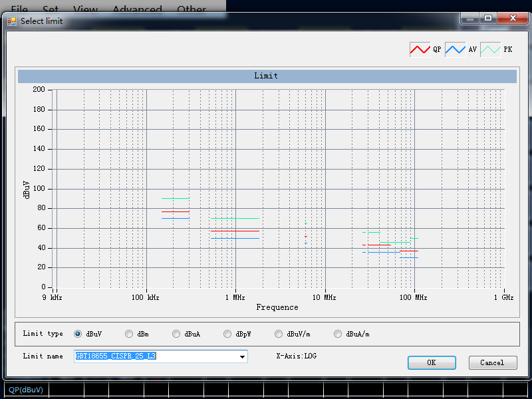Confirm selection with OK button
The height and width of the screenshot is (399, 532).
(x=432, y=362)
